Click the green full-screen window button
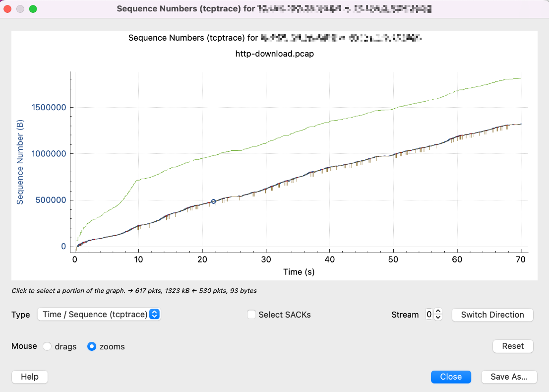549x392 pixels. click(x=33, y=9)
